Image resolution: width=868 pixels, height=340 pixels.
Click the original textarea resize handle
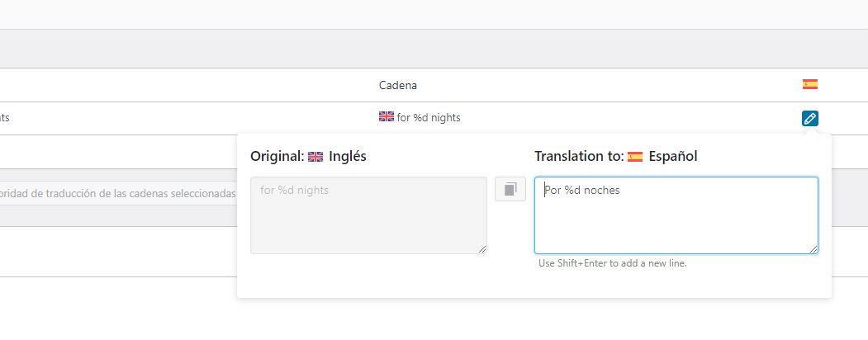click(x=481, y=248)
